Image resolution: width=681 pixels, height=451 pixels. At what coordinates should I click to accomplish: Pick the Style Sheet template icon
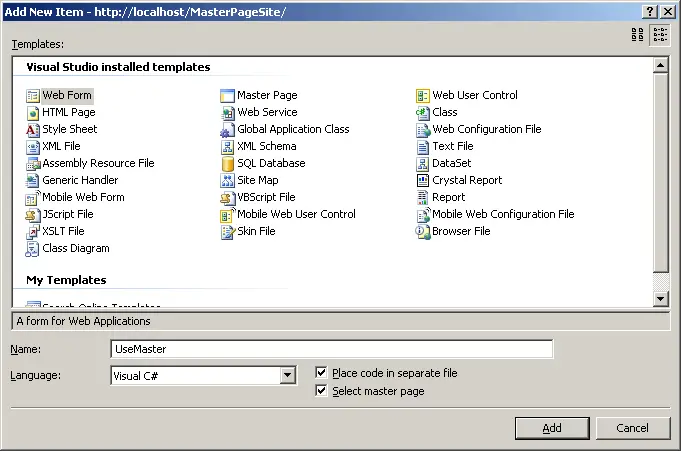click(33, 129)
